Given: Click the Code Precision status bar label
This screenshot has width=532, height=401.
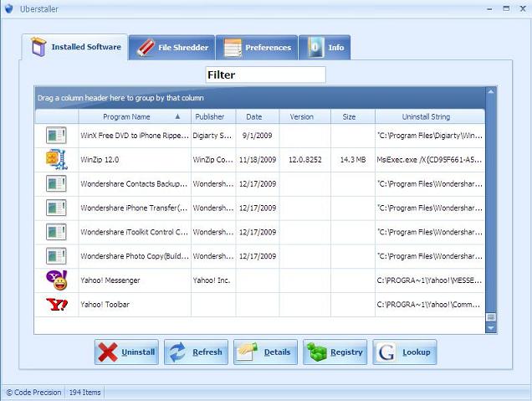Looking at the screenshot, I should pyautogui.click(x=33, y=392).
